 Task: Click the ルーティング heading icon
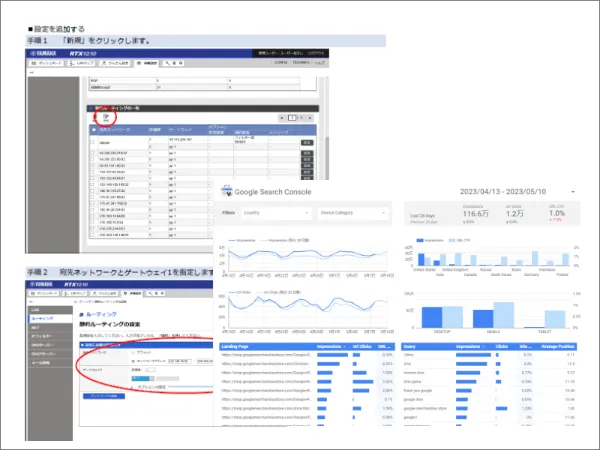83,313
